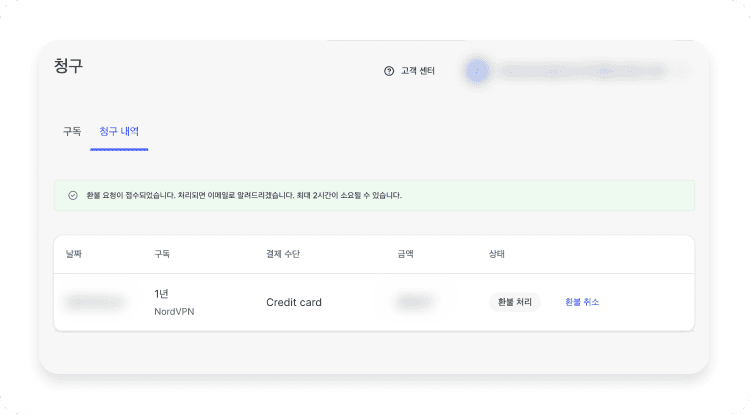750x414 pixels.
Task: Click the Credit card payment method cell
Action: tap(294, 302)
